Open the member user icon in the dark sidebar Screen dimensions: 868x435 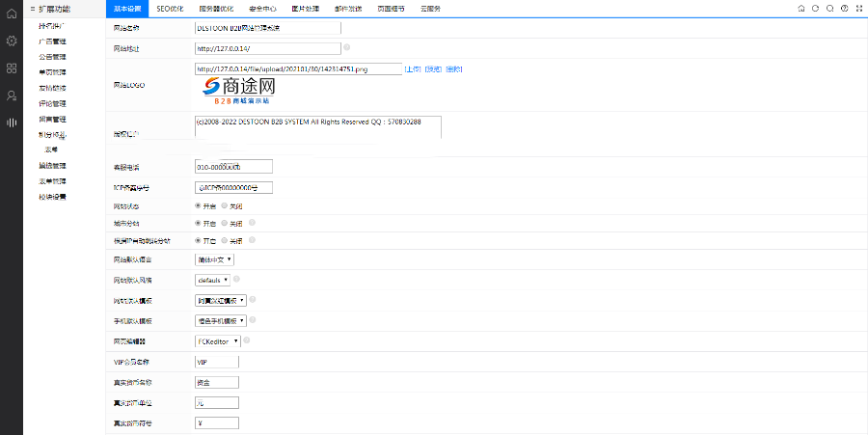tap(11, 95)
